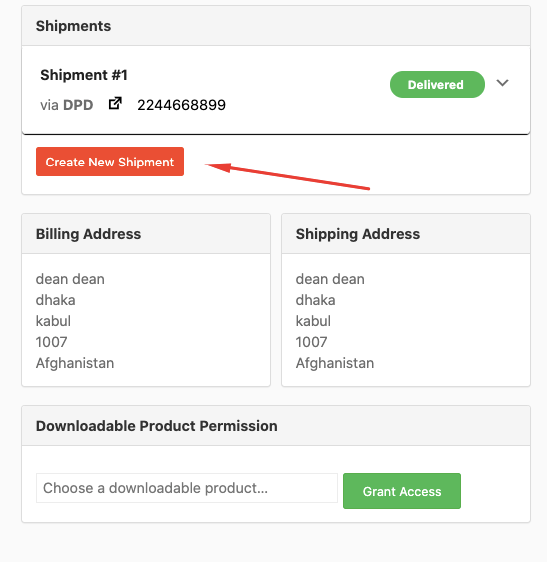Open the Choose a downloadable product field
The height and width of the screenshot is (562, 547).
[x=187, y=488]
